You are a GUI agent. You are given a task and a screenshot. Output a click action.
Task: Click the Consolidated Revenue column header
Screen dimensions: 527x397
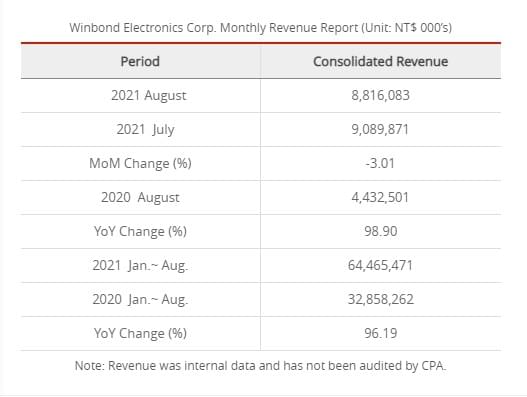coord(380,62)
